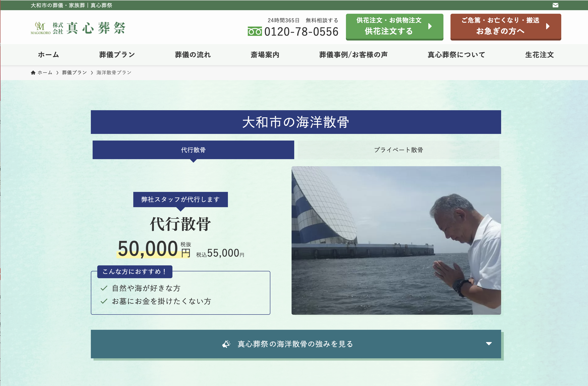Switch to プライベート散骨 tab
The width and height of the screenshot is (588, 386).
(x=398, y=150)
